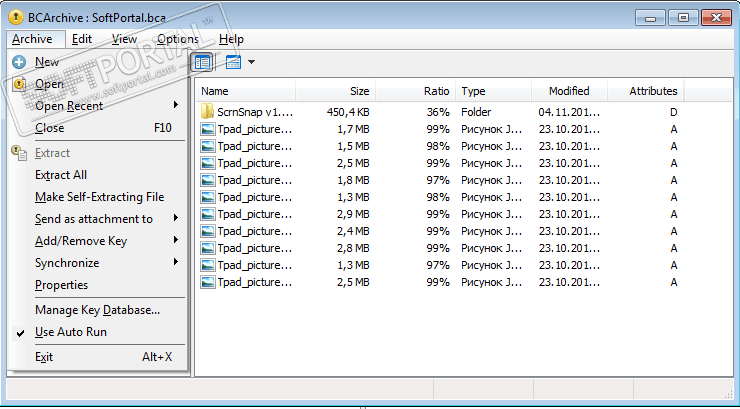Click the 2,9 MB size cell

coord(353,214)
